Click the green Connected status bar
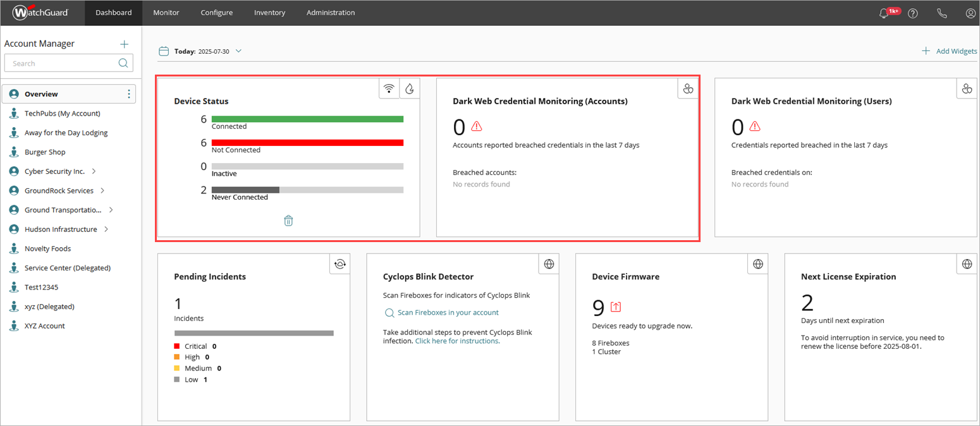This screenshot has width=980, height=426. (307, 119)
